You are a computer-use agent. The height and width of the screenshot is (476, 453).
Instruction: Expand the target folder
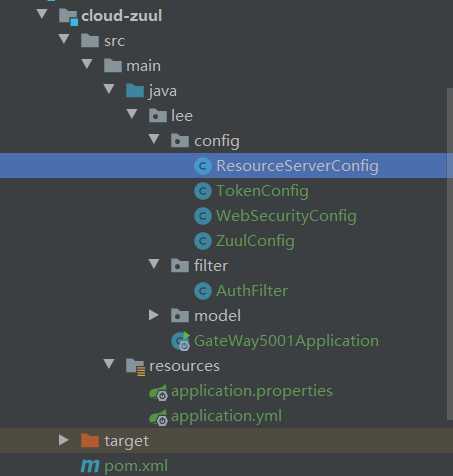[63, 440]
